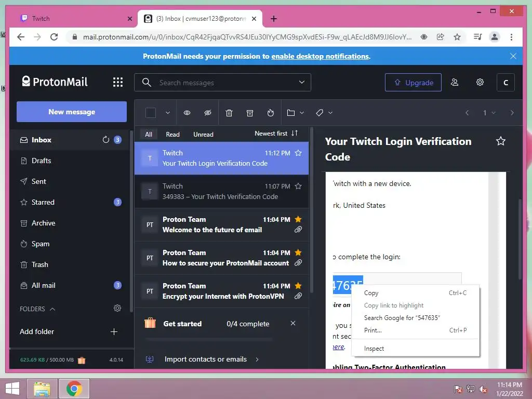Unstar the Welcome to the future email

(x=298, y=219)
